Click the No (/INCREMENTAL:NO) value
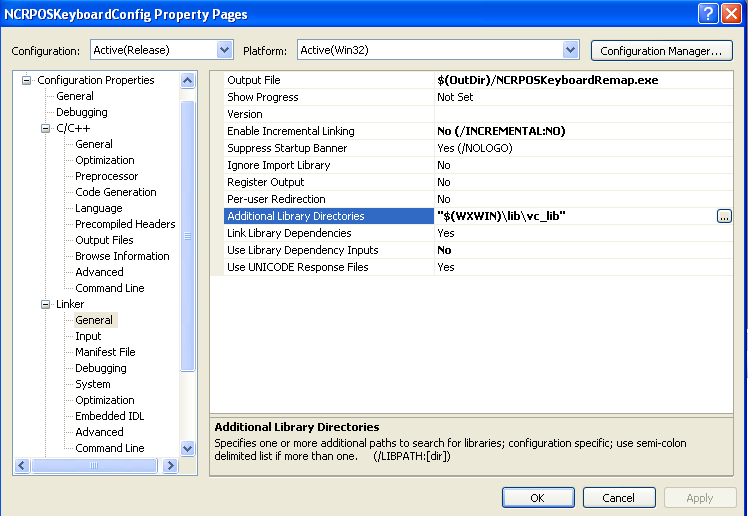This screenshot has width=748, height=516. (x=501, y=131)
